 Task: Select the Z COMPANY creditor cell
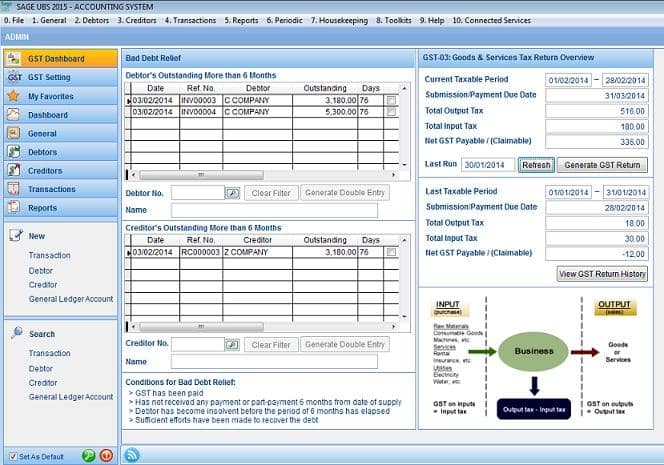pos(257,252)
